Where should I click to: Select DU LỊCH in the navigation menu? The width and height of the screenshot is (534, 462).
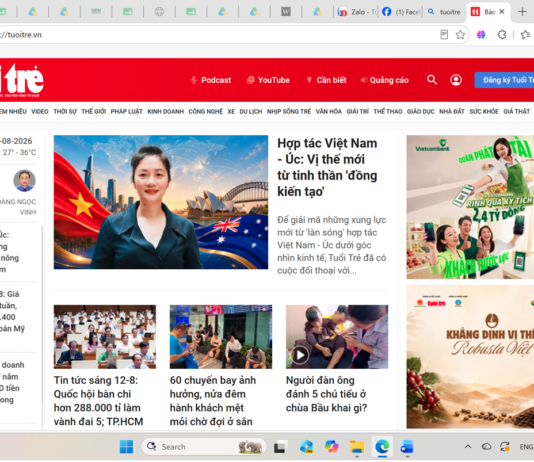[x=251, y=111]
